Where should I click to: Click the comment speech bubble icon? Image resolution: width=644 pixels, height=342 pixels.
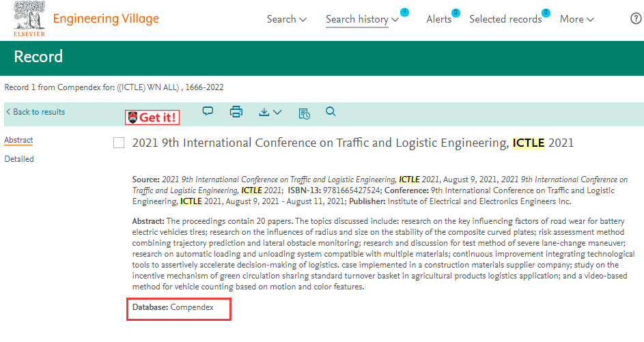point(208,111)
